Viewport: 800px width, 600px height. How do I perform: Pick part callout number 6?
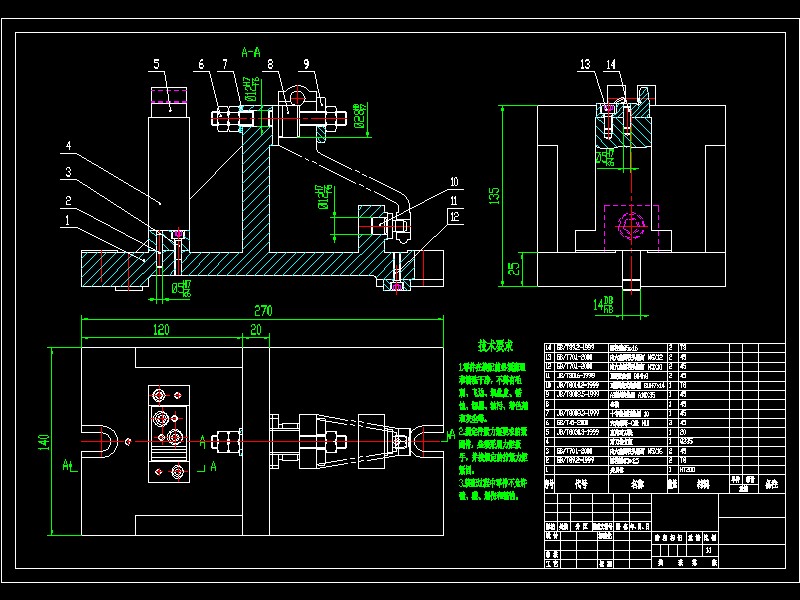coord(201,64)
